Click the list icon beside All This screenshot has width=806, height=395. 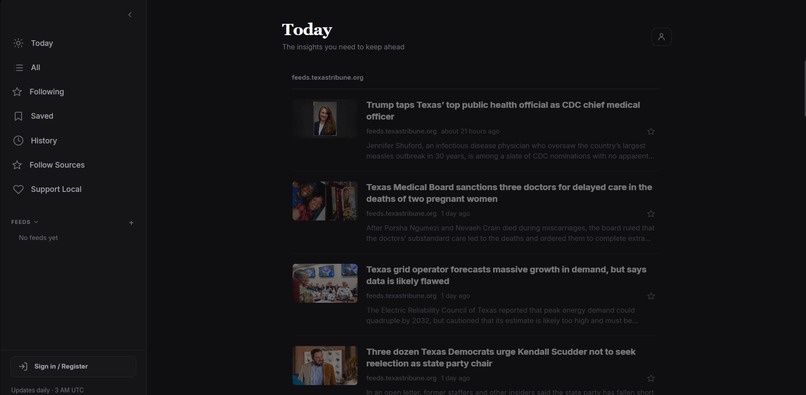19,67
